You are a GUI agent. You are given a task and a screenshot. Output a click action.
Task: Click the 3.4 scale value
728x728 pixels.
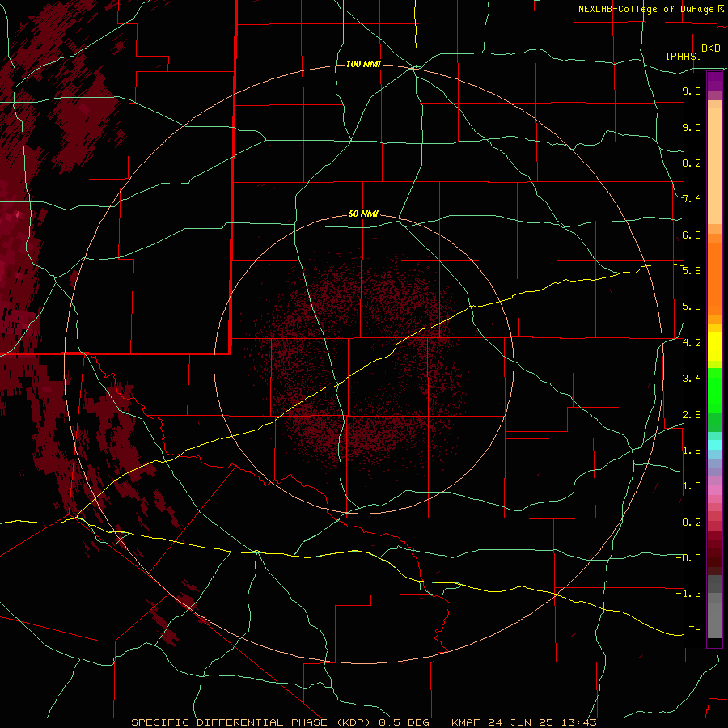point(692,379)
